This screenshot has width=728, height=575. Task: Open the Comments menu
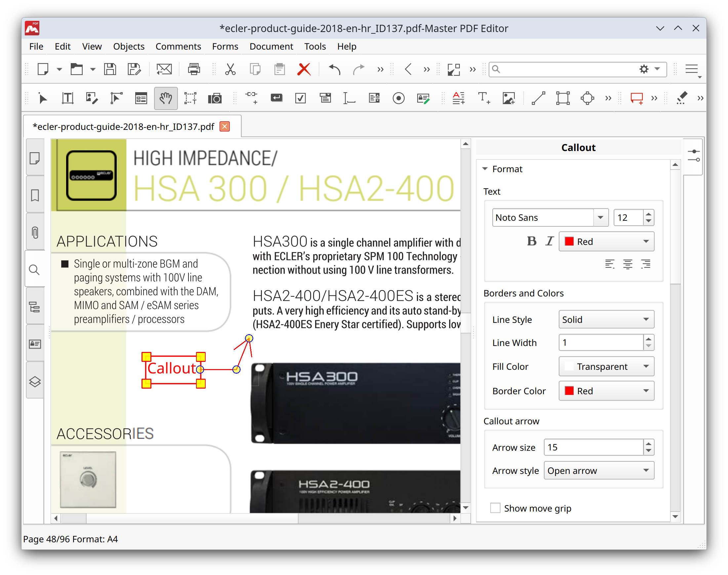click(x=178, y=47)
